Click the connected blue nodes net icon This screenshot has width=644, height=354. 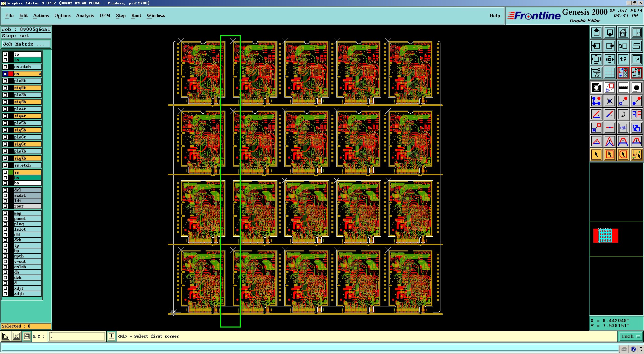pyautogui.click(x=596, y=101)
